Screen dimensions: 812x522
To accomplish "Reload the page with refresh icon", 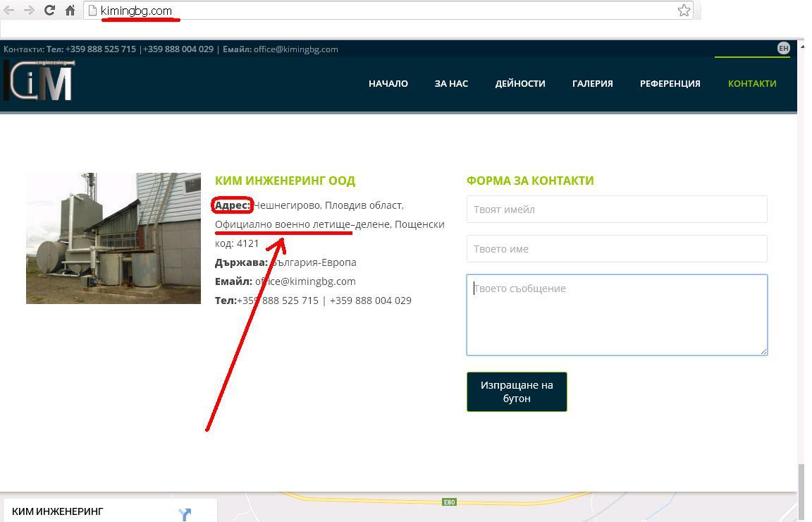I will click(49, 10).
